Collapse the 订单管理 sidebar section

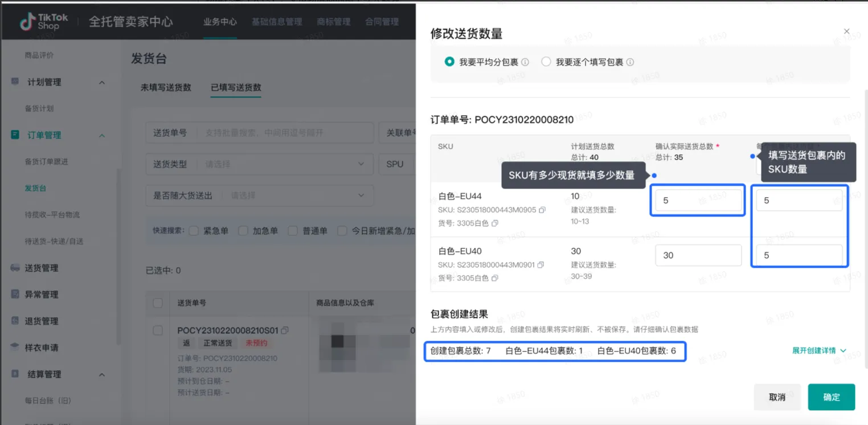(x=102, y=135)
